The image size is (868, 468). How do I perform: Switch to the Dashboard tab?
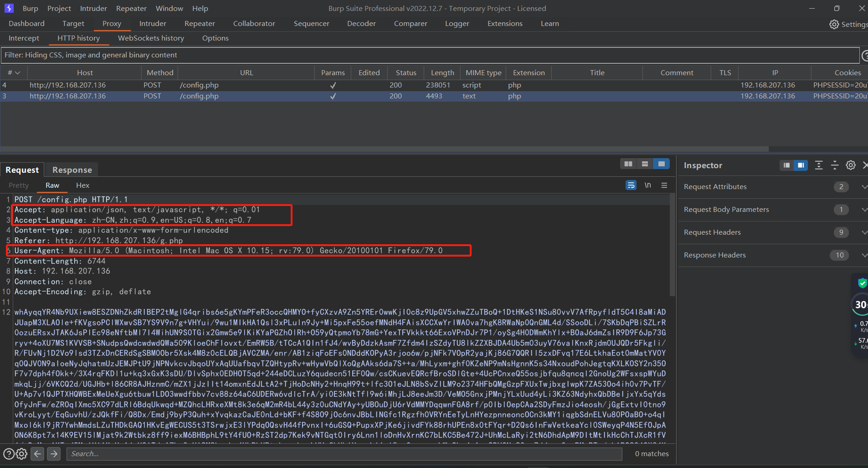pos(26,24)
